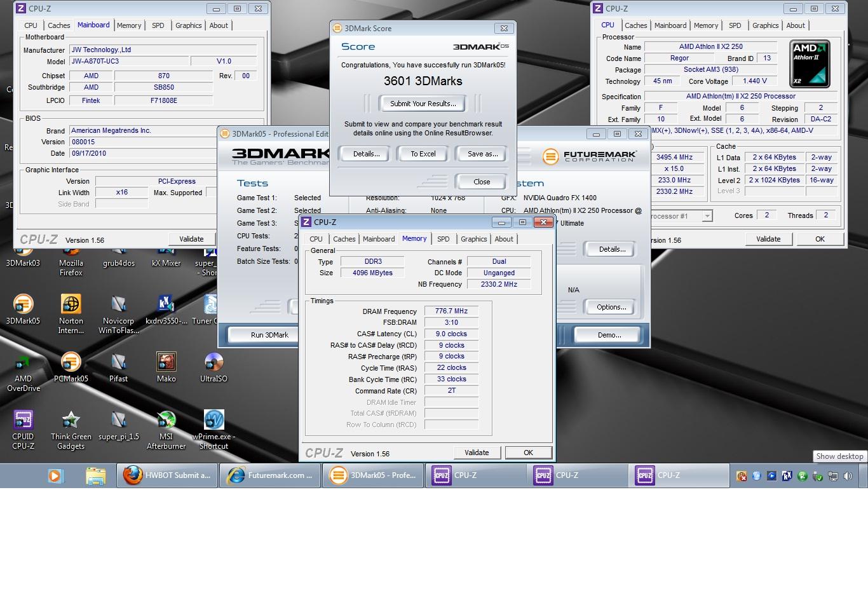Click the kX audio driver tray icon
Image resolution: width=868 pixels, height=600 pixels.
(787, 475)
